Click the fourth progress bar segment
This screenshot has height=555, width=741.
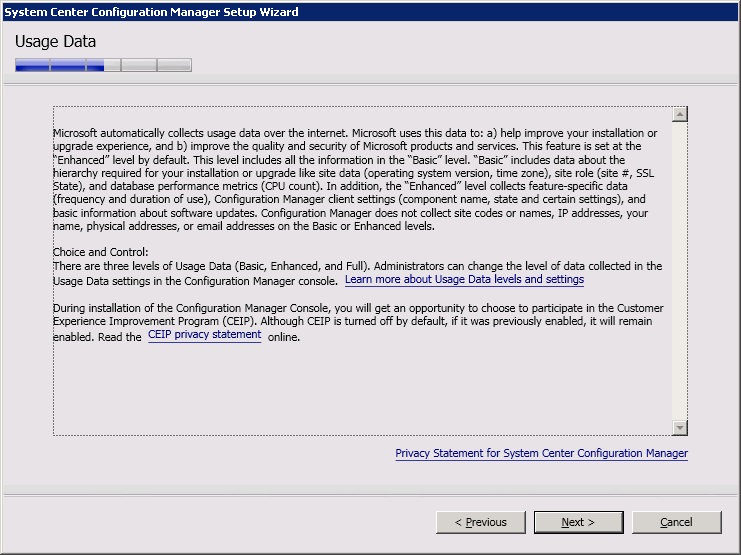[138, 66]
